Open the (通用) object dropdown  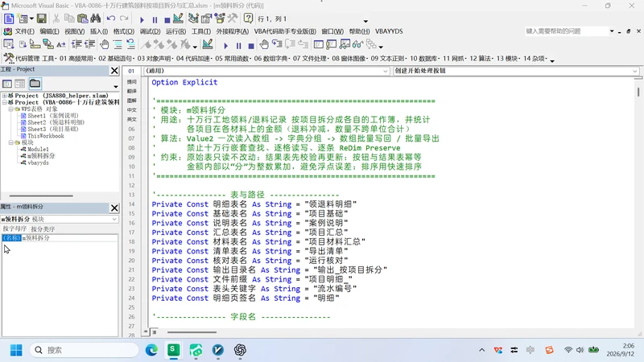(x=266, y=71)
